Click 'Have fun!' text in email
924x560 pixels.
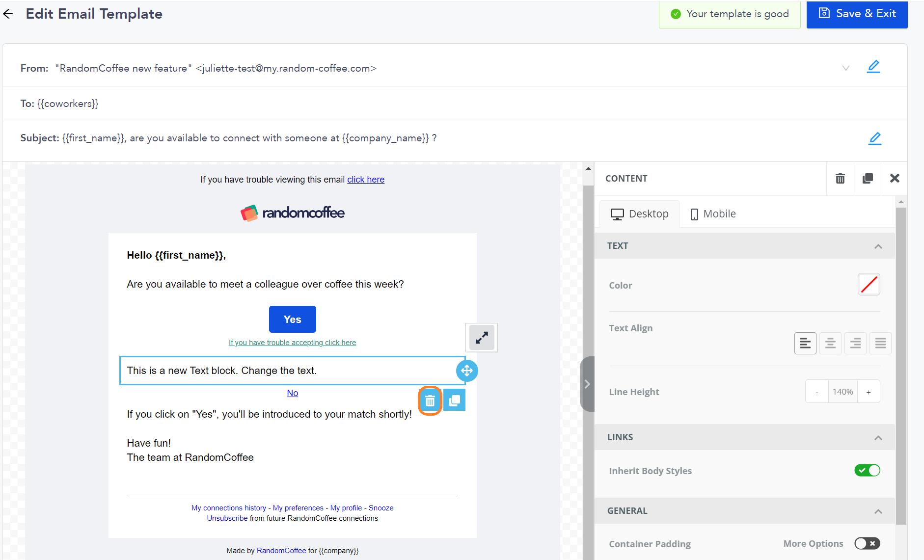click(149, 443)
